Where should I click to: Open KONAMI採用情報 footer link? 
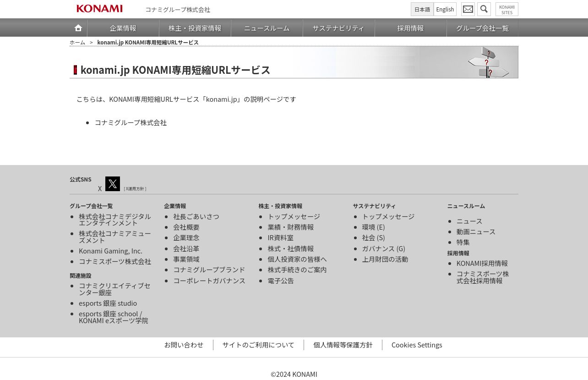pyautogui.click(x=482, y=263)
